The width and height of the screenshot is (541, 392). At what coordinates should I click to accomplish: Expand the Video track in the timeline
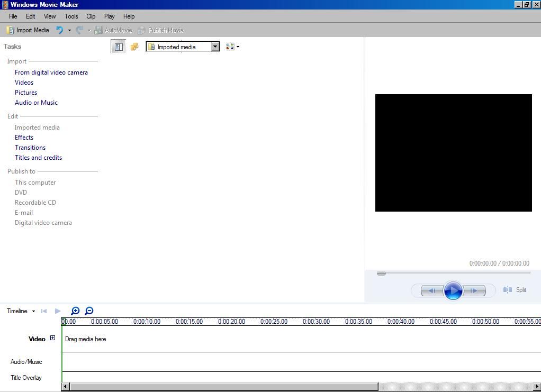52,338
